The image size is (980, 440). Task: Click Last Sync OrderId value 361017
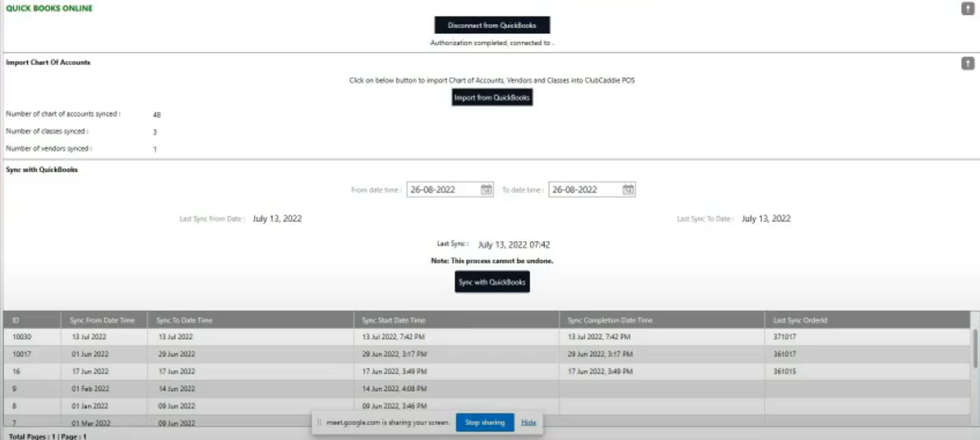(x=785, y=354)
